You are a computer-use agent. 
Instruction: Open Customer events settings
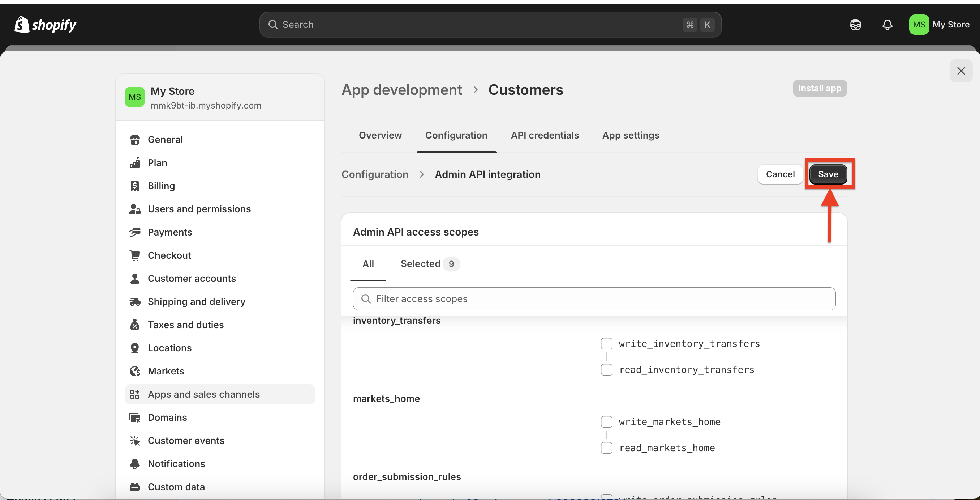coord(186,441)
